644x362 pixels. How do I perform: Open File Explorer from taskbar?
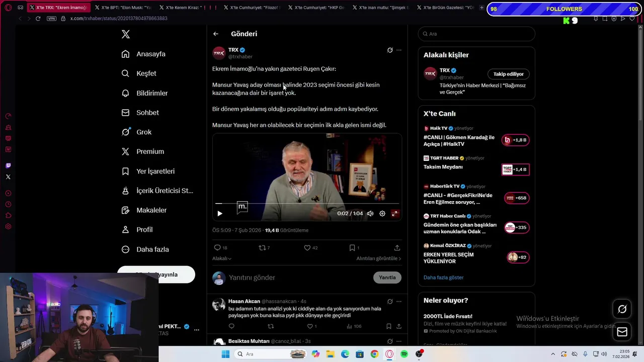(331, 354)
